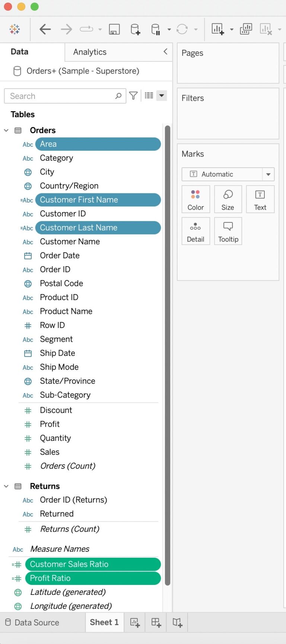Click the Size mark icon
Viewport: 286px width, 644px height.
pyautogui.click(x=228, y=199)
